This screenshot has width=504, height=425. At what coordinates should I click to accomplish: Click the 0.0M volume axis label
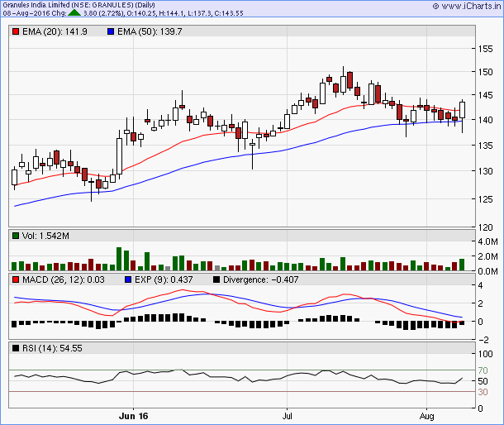click(x=487, y=271)
